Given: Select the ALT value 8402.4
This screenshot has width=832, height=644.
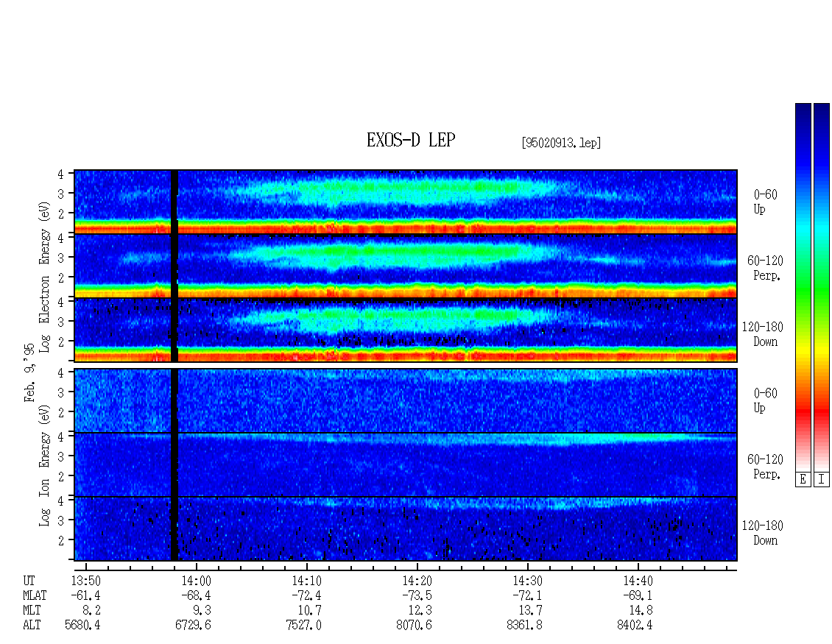Looking at the screenshot, I should 634,626.
